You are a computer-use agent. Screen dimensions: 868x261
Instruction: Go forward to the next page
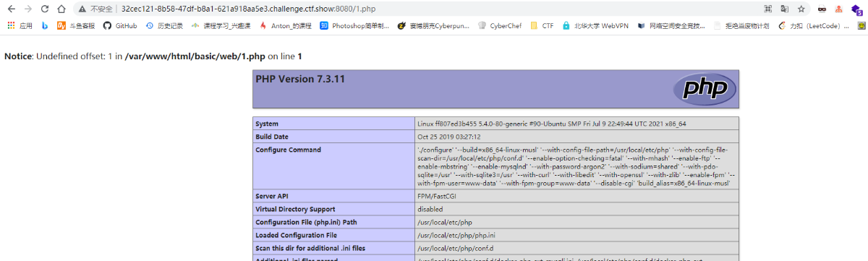pyautogui.click(x=28, y=9)
